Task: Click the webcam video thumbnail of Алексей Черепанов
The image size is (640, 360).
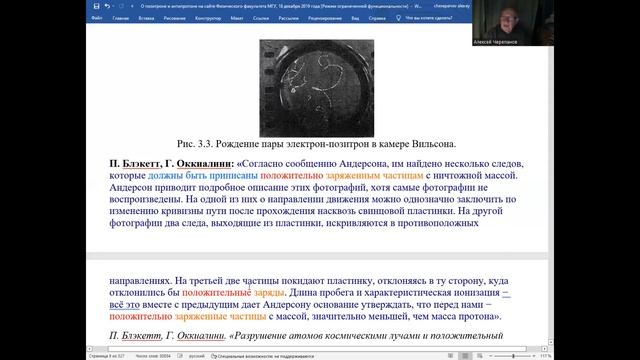Action: pyautogui.click(x=513, y=22)
